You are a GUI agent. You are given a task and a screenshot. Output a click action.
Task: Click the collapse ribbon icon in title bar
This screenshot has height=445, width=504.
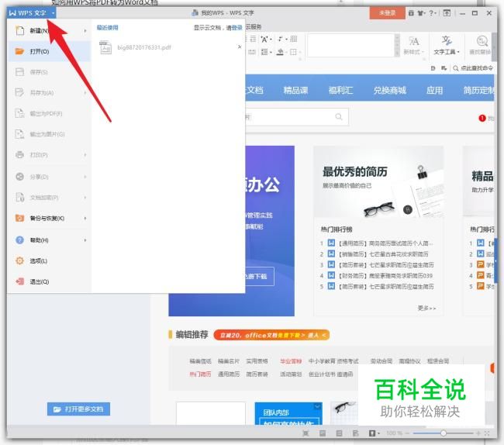coord(447,13)
